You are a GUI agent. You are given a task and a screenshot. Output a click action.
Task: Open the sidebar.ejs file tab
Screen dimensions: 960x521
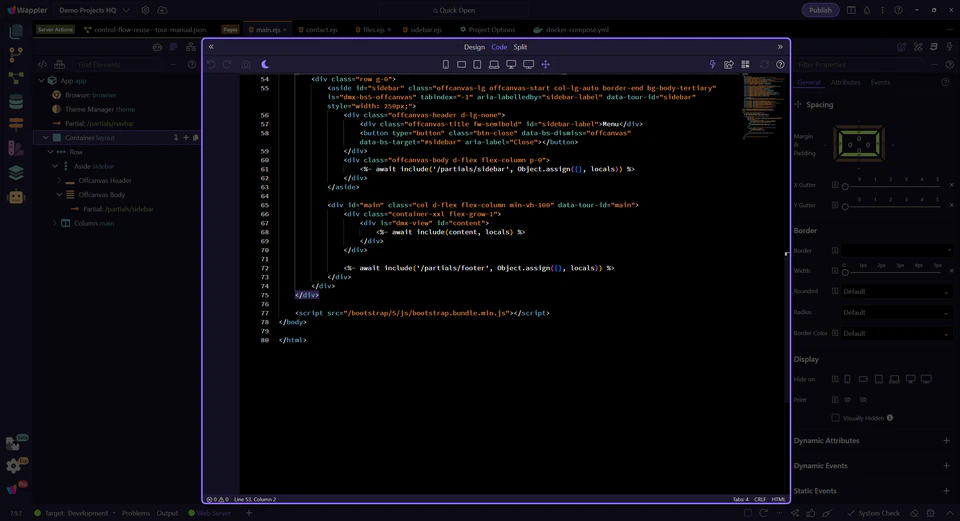422,29
